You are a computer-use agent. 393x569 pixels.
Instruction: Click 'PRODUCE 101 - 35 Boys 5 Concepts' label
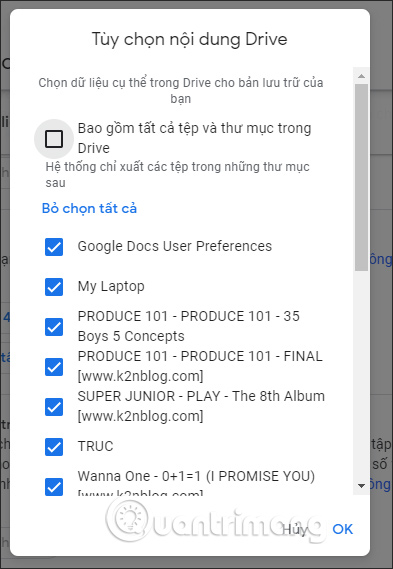click(189, 326)
